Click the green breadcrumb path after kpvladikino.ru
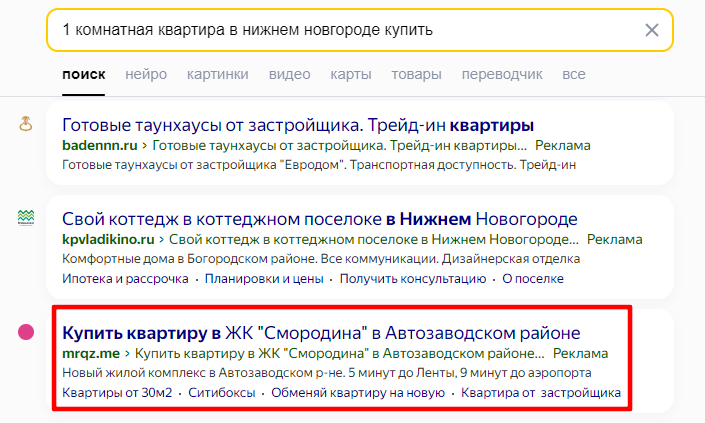Screen dimensions: 705x423 pos(374,240)
